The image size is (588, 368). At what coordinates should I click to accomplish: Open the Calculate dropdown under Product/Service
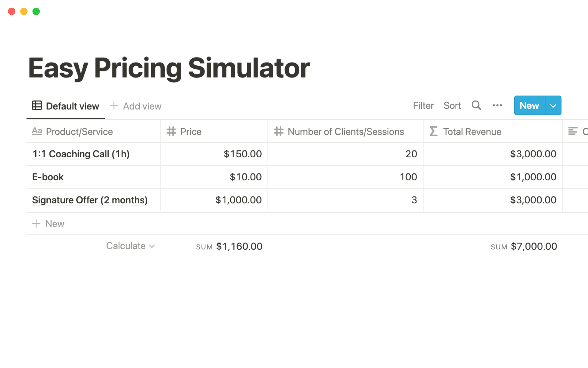[x=130, y=246]
